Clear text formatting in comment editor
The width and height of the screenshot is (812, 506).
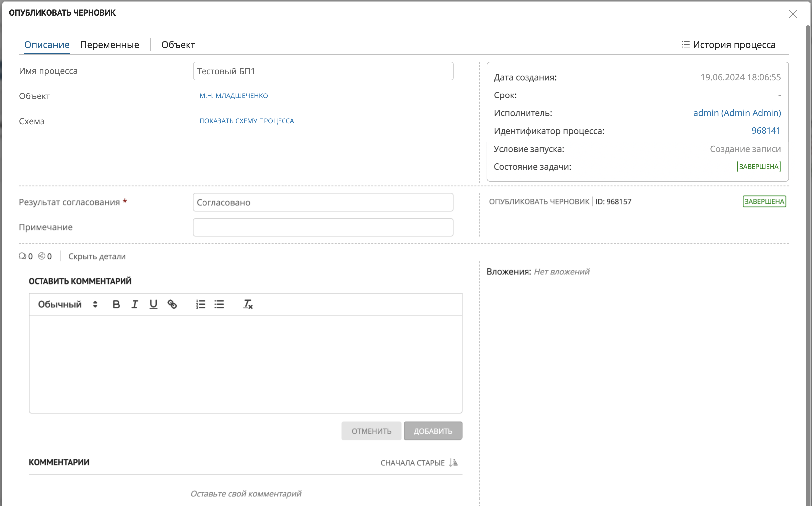248,304
